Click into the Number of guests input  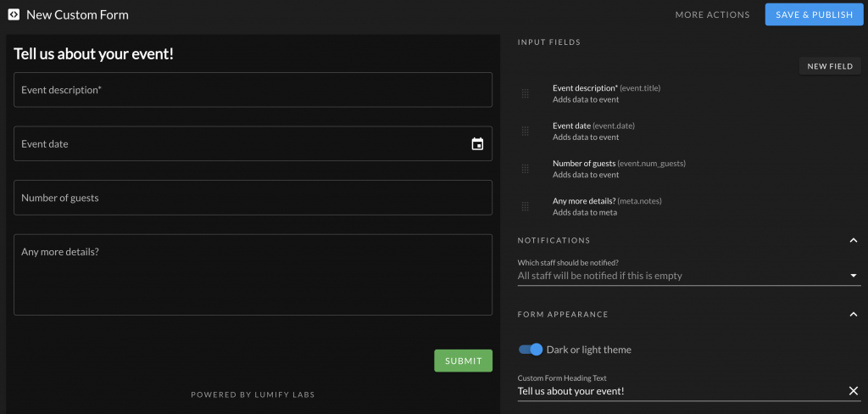(253, 198)
